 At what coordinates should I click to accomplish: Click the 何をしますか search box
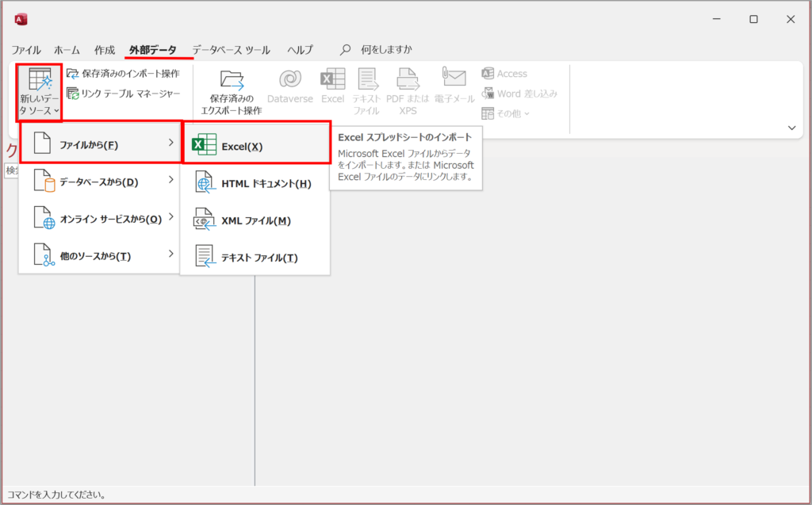pyautogui.click(x=386, y=50)
